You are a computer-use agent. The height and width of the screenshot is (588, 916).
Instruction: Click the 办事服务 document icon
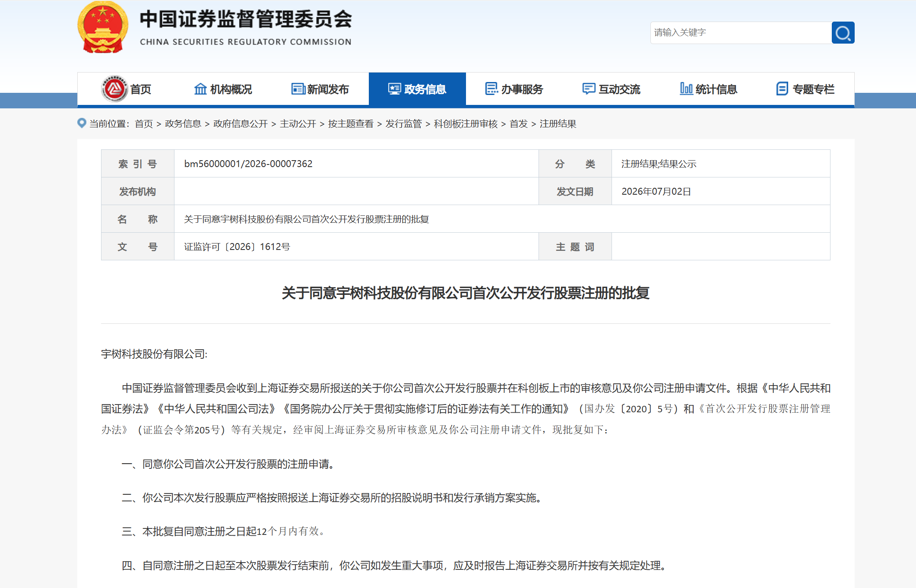click(x=491, y=89)
